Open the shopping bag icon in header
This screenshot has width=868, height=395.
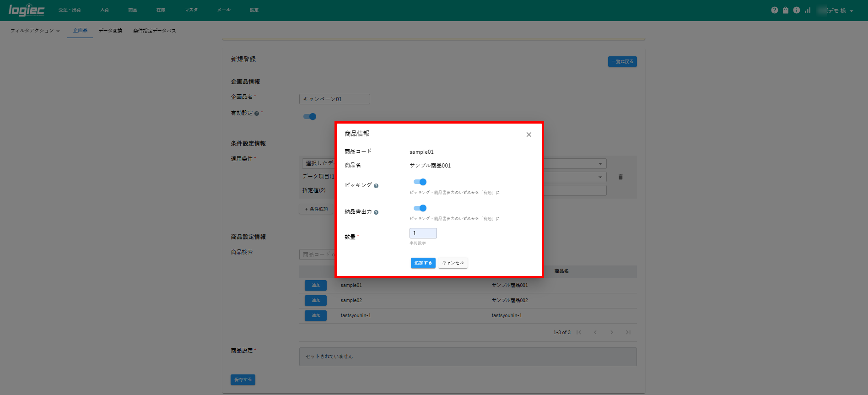tap(786, 10)
